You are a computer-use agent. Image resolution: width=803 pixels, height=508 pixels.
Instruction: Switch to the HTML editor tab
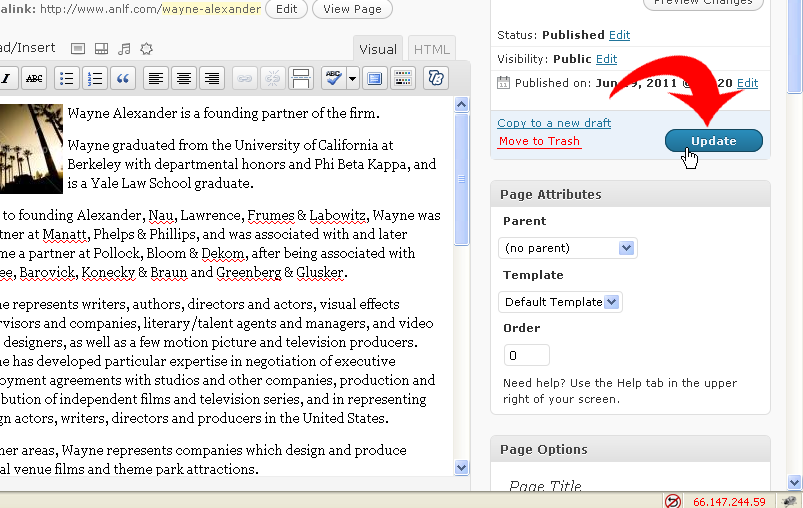point(432,49)
